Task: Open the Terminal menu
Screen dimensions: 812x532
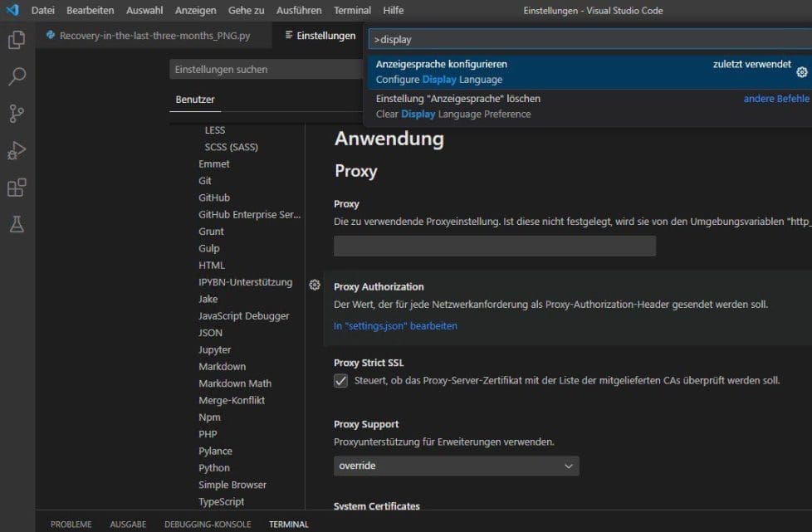Action: point(352,11)
